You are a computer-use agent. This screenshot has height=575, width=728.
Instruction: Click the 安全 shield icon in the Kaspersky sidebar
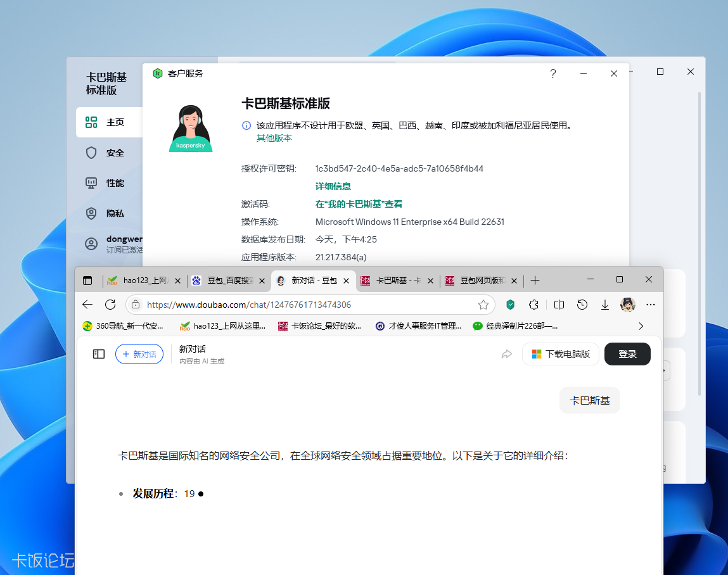pos(91,153)
